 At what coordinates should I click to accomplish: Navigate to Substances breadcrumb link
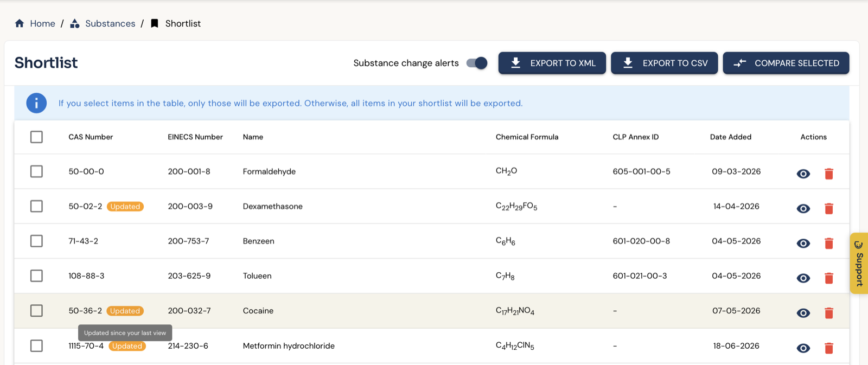point(110,23)
